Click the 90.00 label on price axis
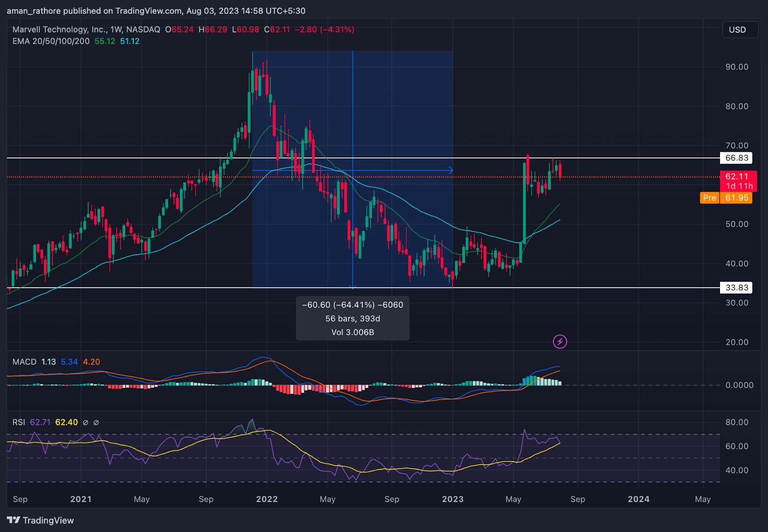Screen dimensions: 768x532 point(737,67)
